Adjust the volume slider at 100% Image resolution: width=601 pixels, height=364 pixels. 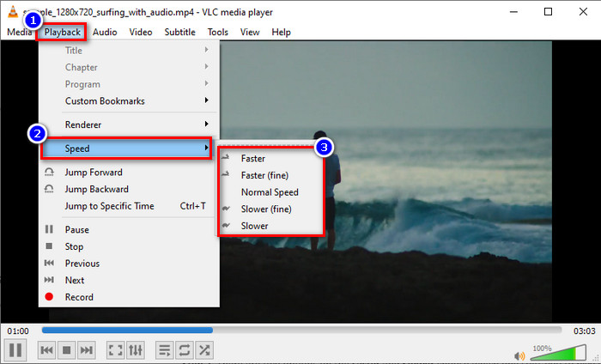(558, 353)
